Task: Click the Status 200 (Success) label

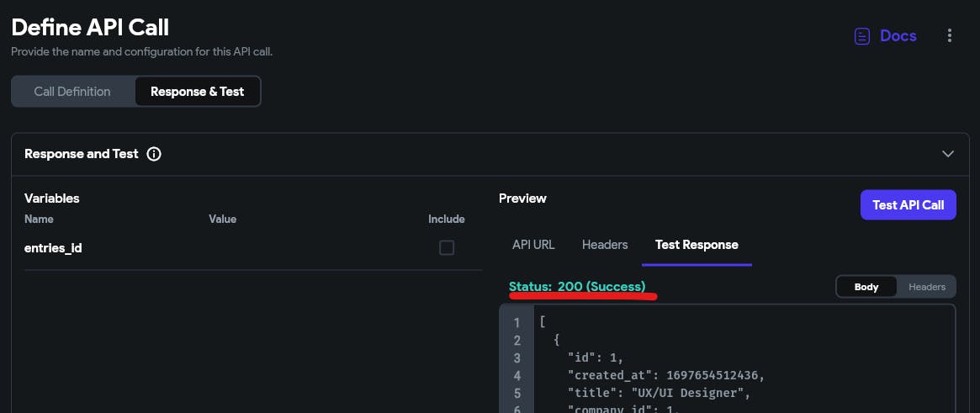Action: [577, 287]
